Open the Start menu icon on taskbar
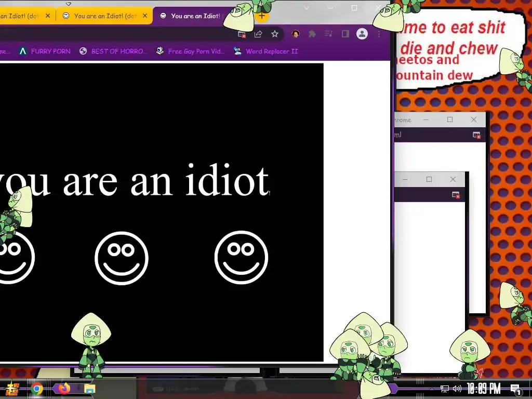Screen dimensions: 532x399 pyautogui.click(x=12, y=389)
